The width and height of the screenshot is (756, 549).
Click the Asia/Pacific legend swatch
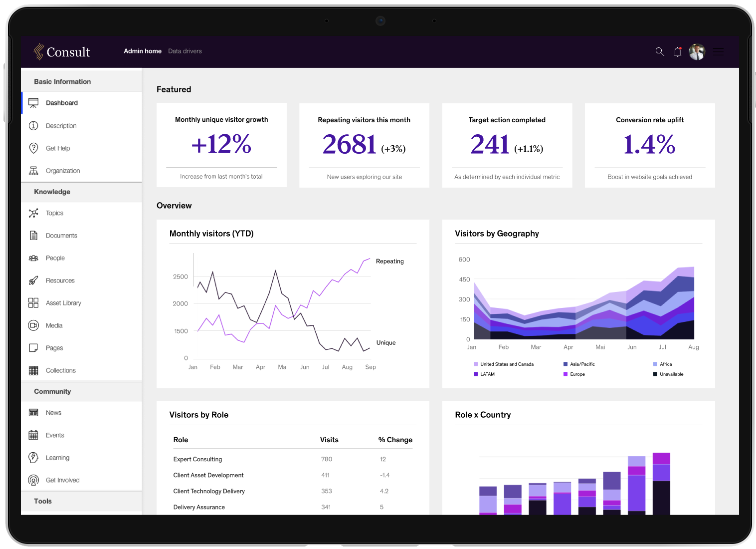tap(566, 364)
